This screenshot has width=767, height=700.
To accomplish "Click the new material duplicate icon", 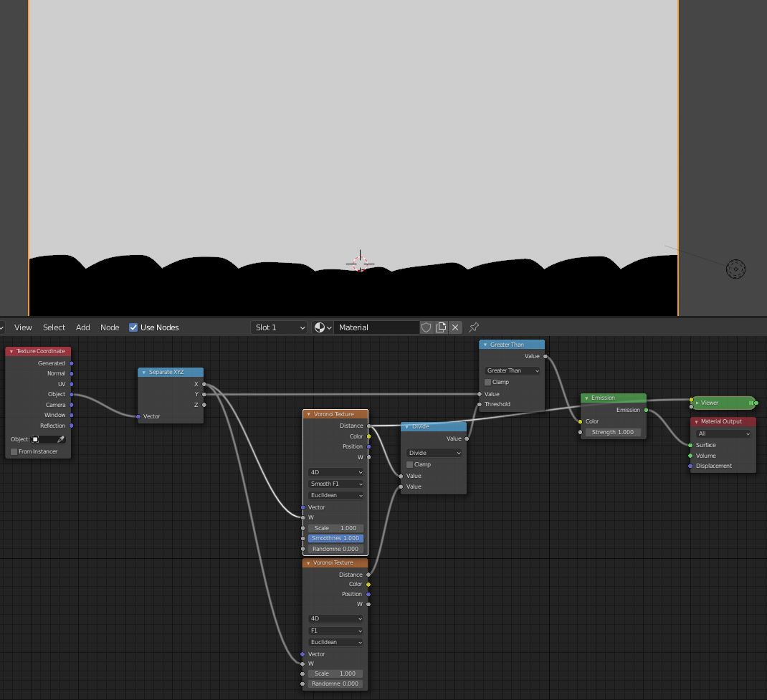I will click(x=441, y=327).
